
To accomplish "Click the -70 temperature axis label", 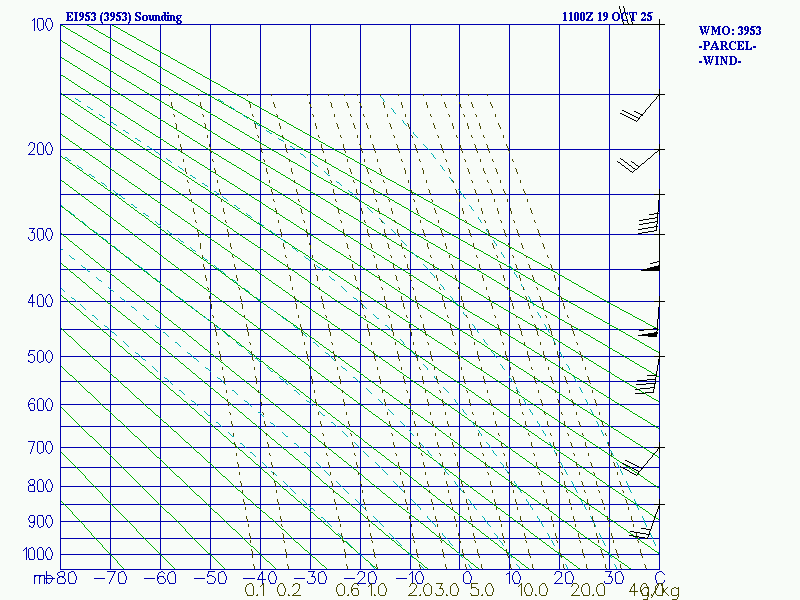I will [110, 578].
